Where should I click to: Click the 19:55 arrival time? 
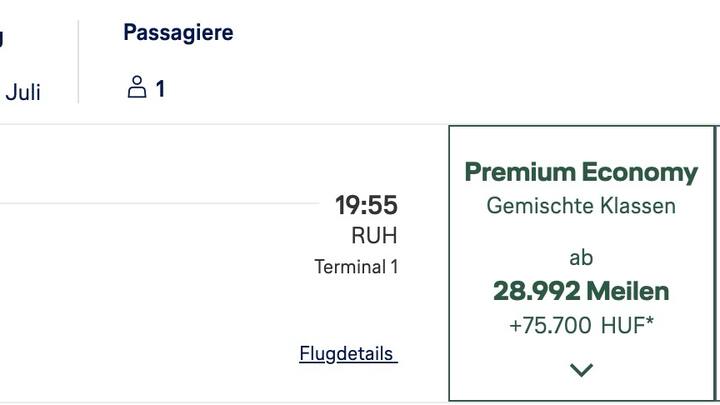(366, 205)
